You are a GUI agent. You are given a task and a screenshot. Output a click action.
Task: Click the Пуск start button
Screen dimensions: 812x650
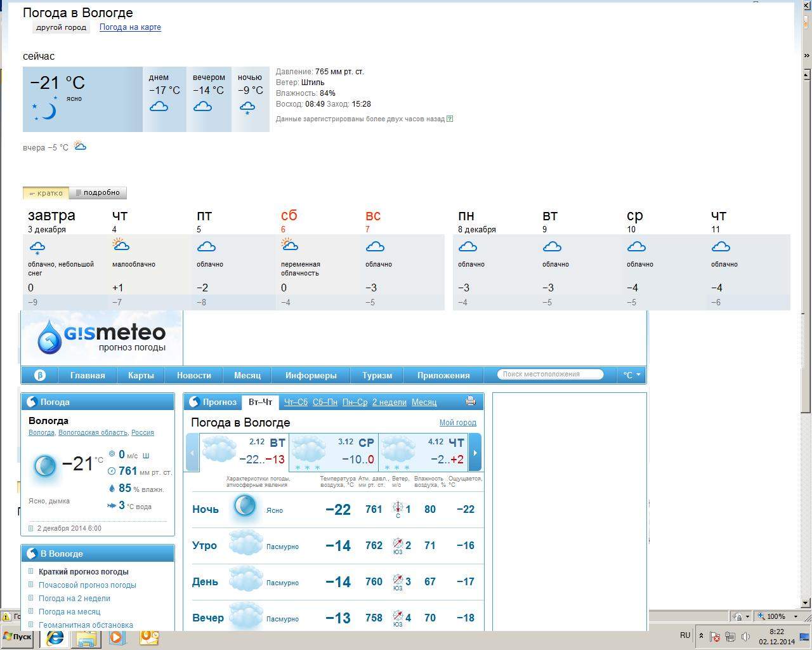click(x=18, y=637)
